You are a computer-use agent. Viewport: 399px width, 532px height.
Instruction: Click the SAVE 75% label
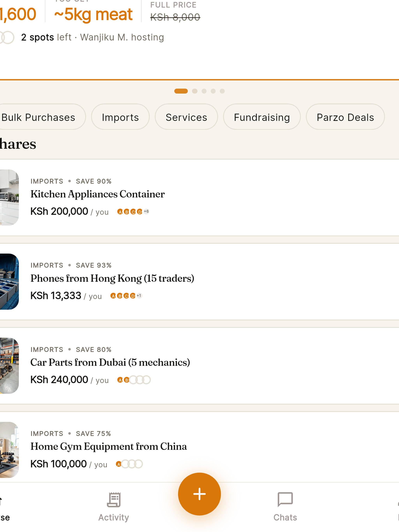93,434
